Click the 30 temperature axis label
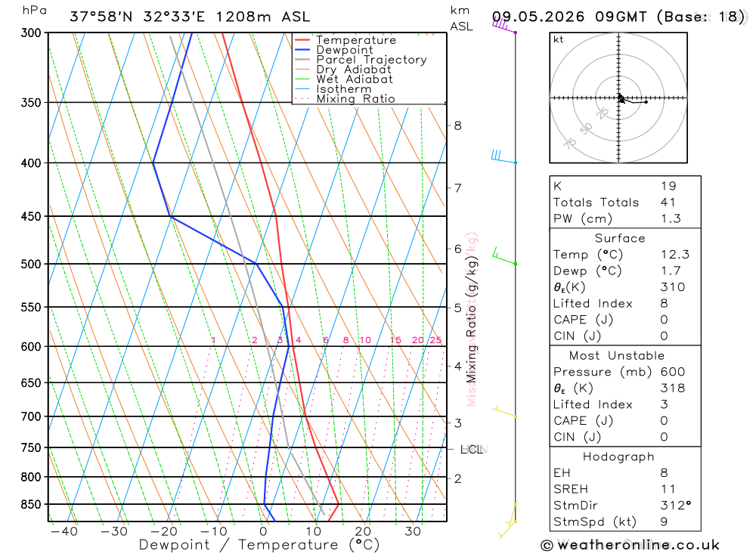The height and width of the screenshot is (554, 756). coord(413,531)
